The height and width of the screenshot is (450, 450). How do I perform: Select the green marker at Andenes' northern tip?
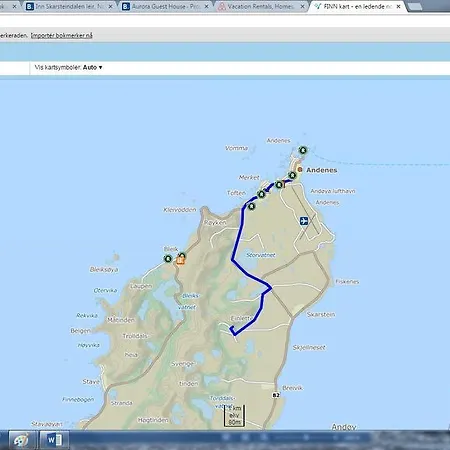(303, 150)
